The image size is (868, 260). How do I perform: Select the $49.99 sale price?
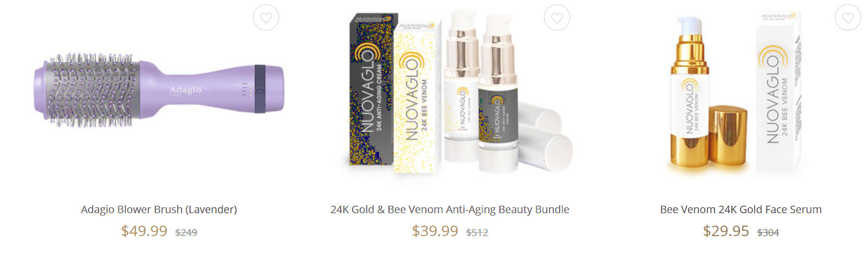[144, 231]
